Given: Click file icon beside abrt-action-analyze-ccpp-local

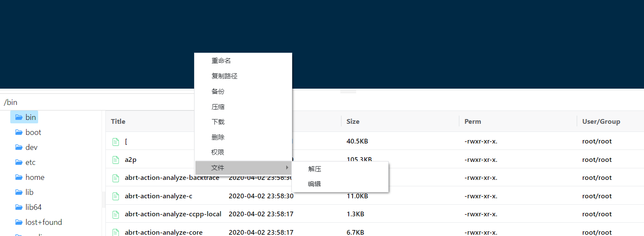Looking at the screenshot, I should pyautogui.click(x=115, y=214).
